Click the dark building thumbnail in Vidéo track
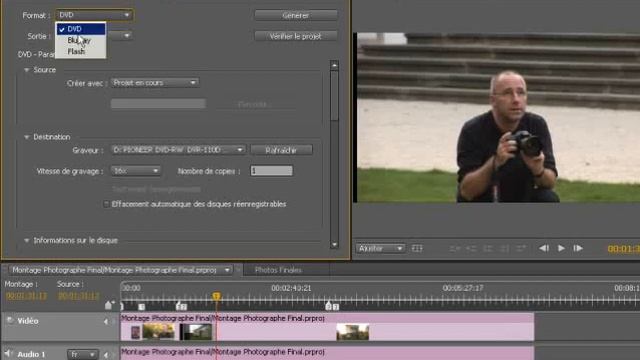Image resolution: width=640 pixels, height=360 pixels. (x=196, y=332)
